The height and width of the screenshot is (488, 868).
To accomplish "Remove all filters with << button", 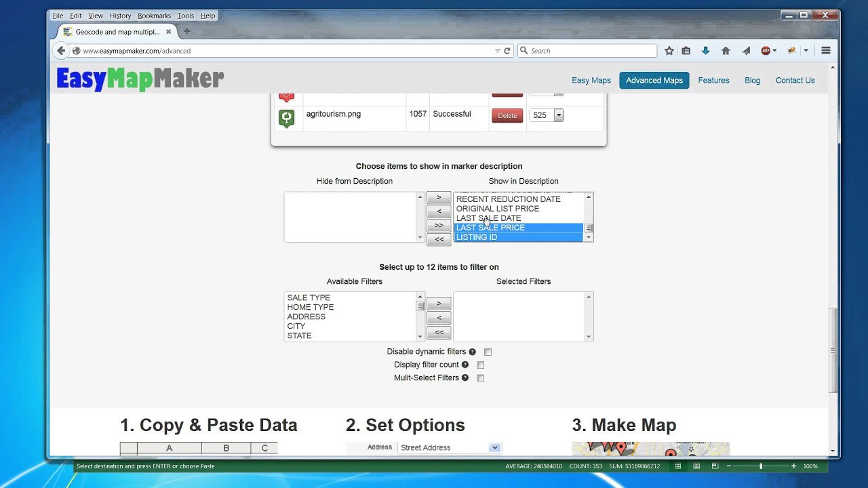I will pos(439,332).
